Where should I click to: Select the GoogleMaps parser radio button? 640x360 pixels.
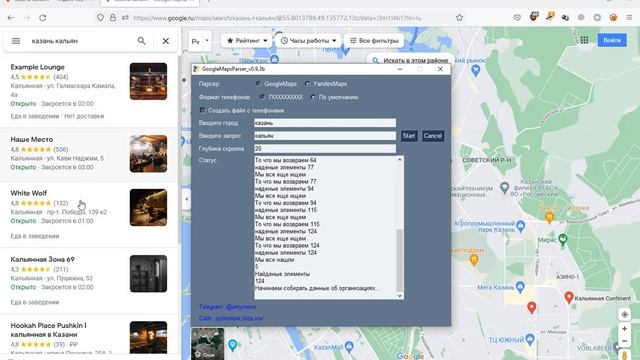click(258, 84)
